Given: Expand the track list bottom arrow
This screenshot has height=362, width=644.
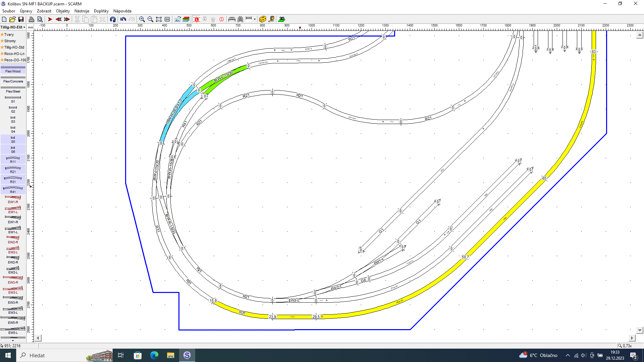Looking at the screenshot, I should (13, 340).
